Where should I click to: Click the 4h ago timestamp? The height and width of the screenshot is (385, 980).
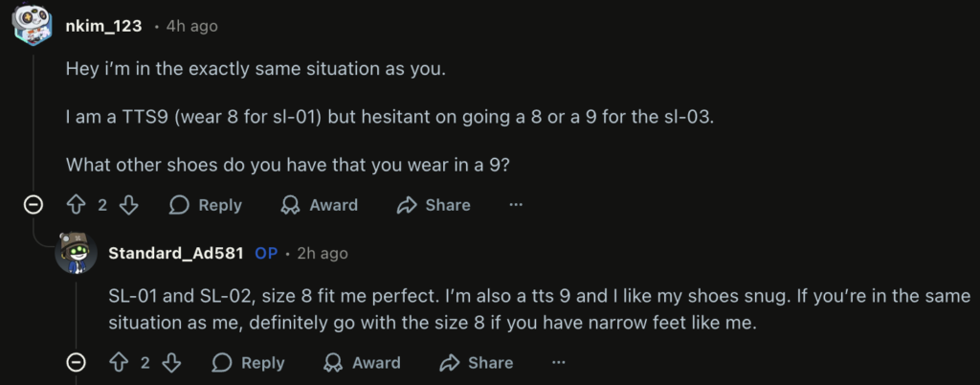click(191, 26)
